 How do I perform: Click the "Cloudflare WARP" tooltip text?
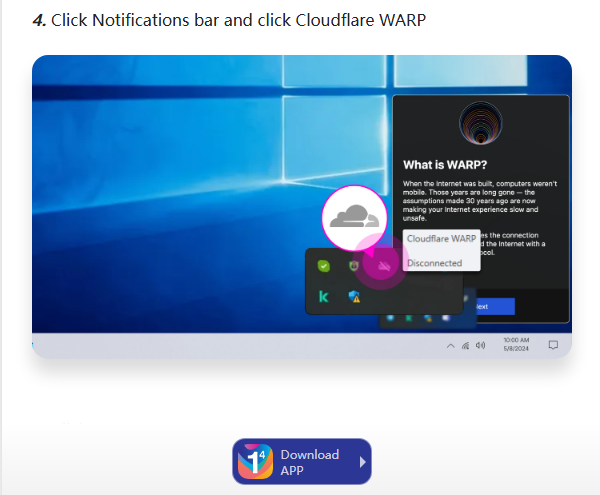tap(441, 239)
